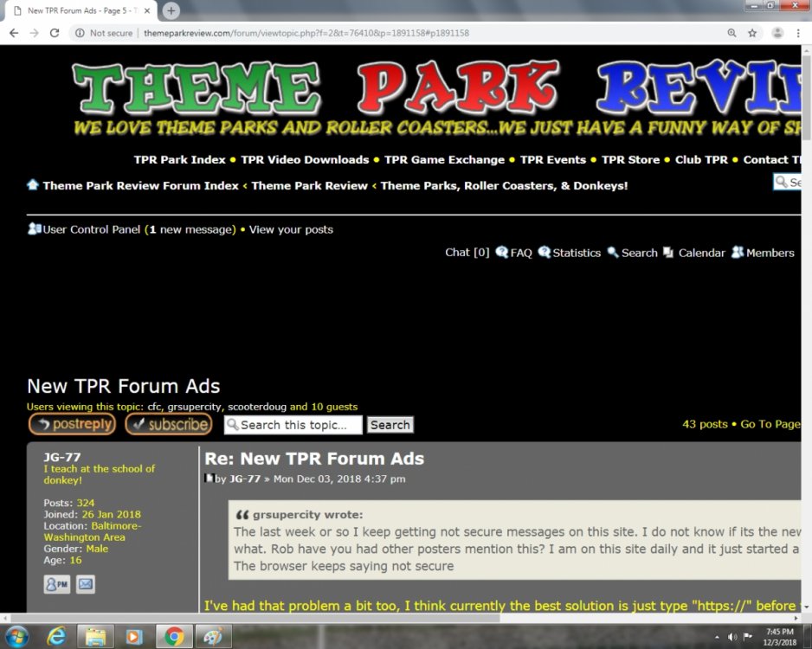Send JG-77 a private message via PM icon

(x=56, y=584)
